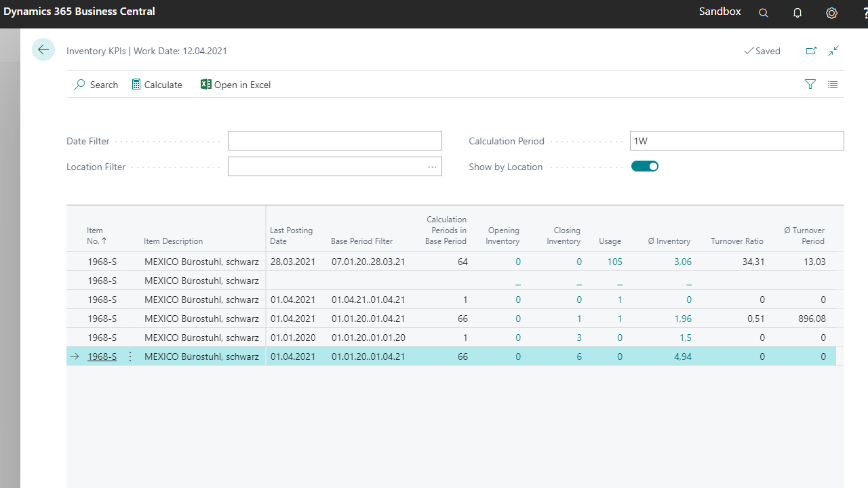Open the settings gear icon

tap(831, 13)
